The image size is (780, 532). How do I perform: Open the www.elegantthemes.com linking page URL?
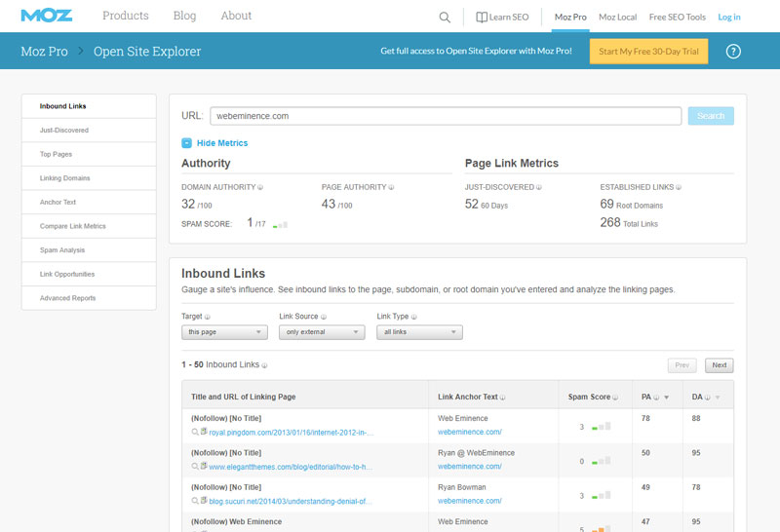tap(291, 467)
